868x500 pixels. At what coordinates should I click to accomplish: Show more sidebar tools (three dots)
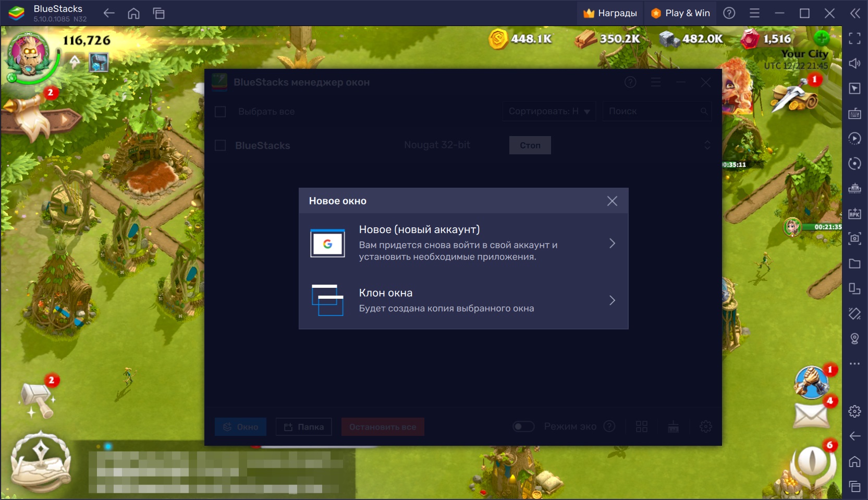pos(854,363)
